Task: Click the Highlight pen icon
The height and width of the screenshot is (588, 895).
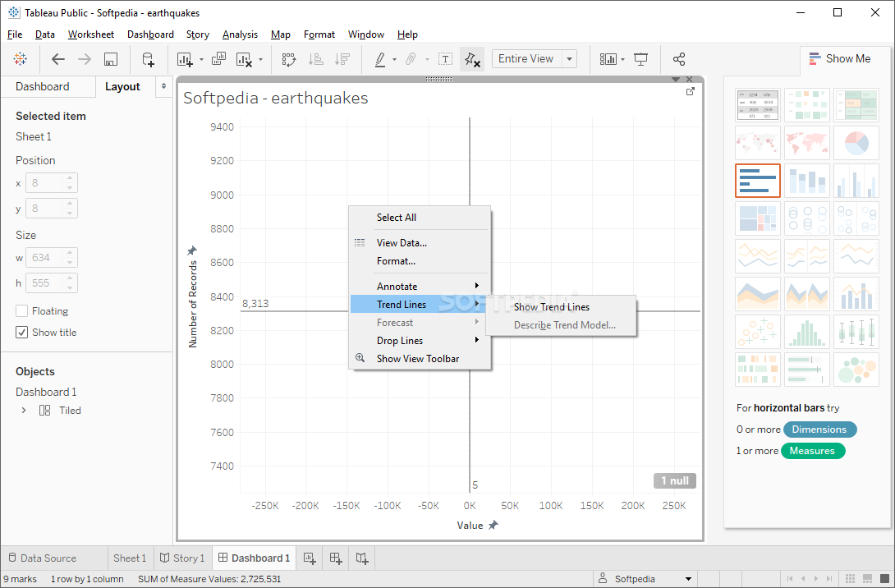Action: click(x=380, y=59)
